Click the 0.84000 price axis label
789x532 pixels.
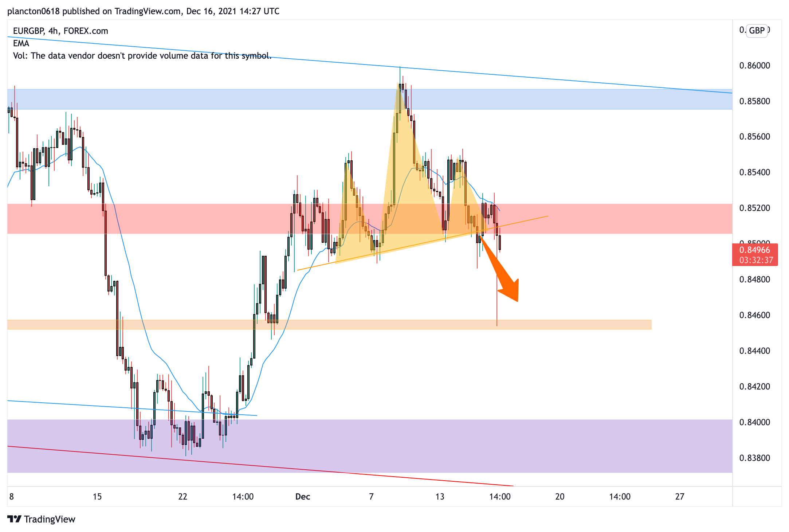point(755,422)
